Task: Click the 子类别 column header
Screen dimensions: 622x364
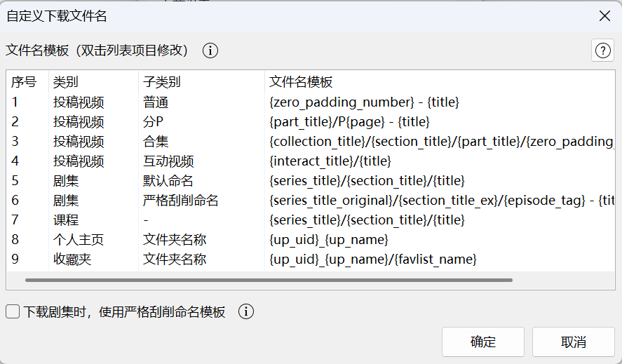Action: point(161,82)
